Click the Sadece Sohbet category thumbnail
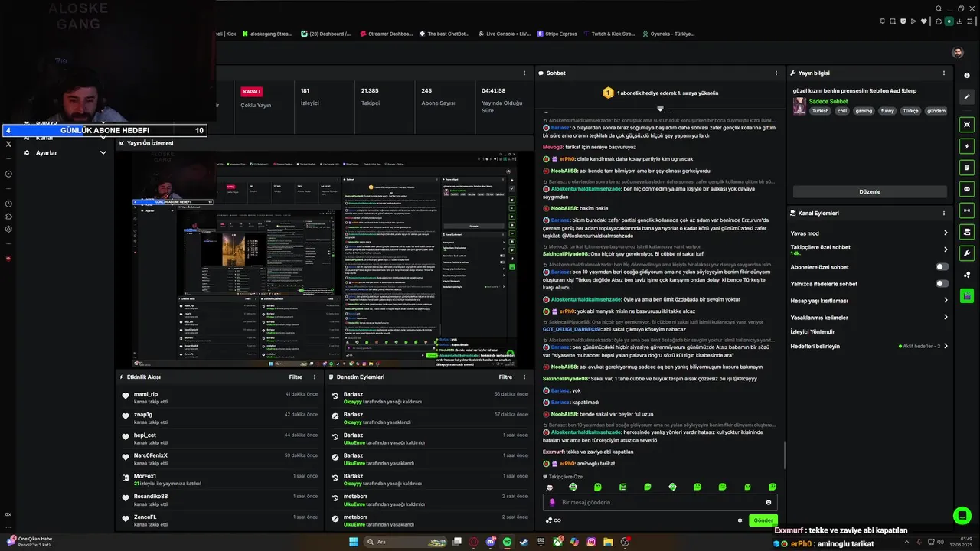980x551 pixels. pos(799,106)
